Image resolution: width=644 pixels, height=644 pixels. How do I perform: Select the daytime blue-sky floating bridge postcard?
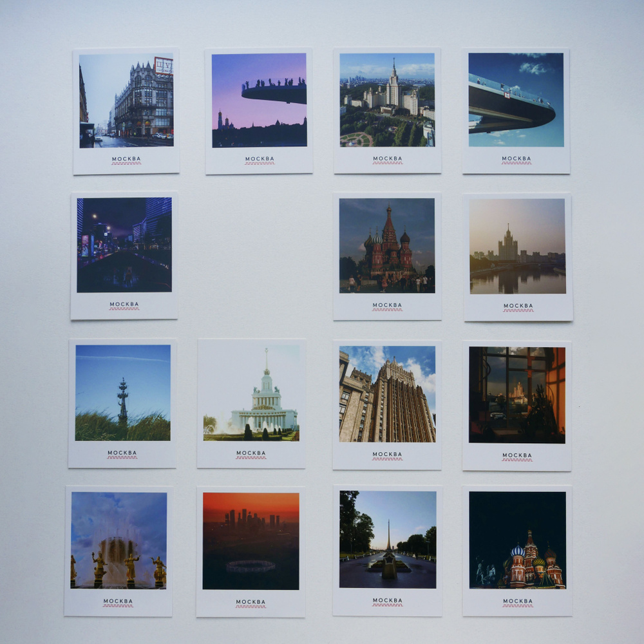(x=516, y=111)
